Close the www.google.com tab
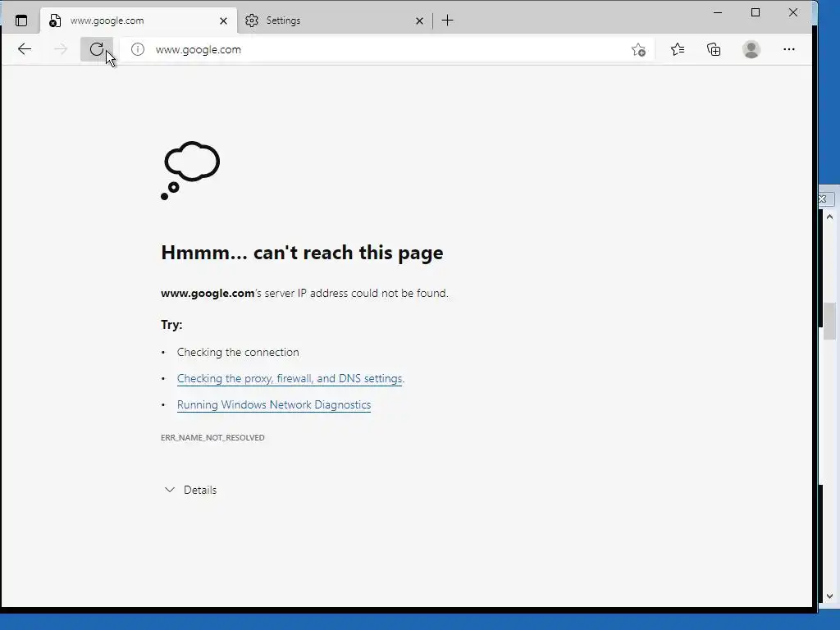 (223, 21)
